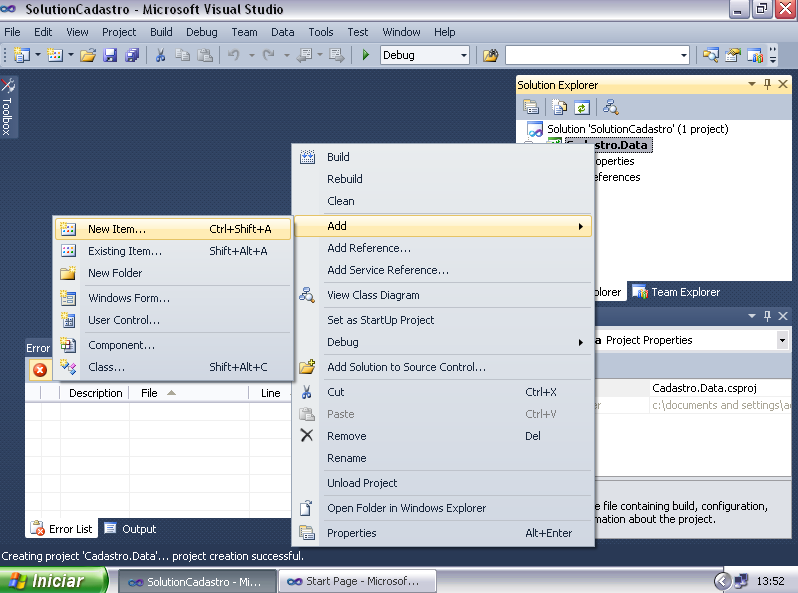The image size is (798, 593).
Task: Click SolutionCadastro taskbar button
Action: [197, 581]
